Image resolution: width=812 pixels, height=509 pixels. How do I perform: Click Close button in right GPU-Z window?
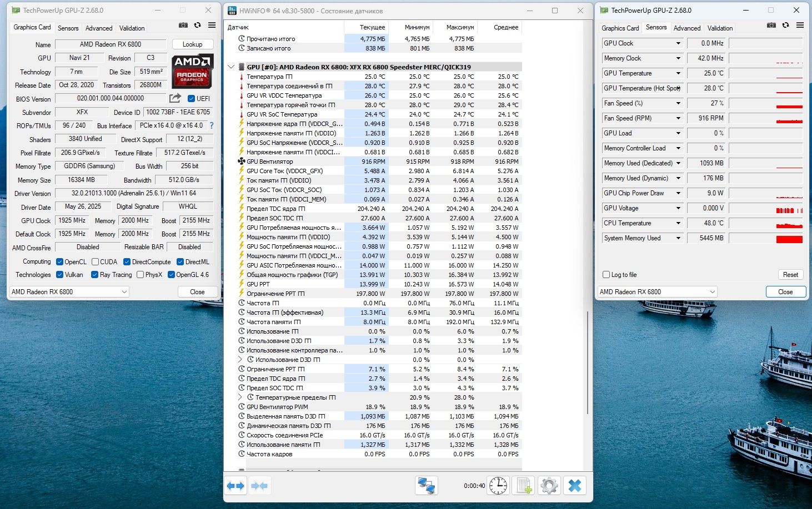785,291
